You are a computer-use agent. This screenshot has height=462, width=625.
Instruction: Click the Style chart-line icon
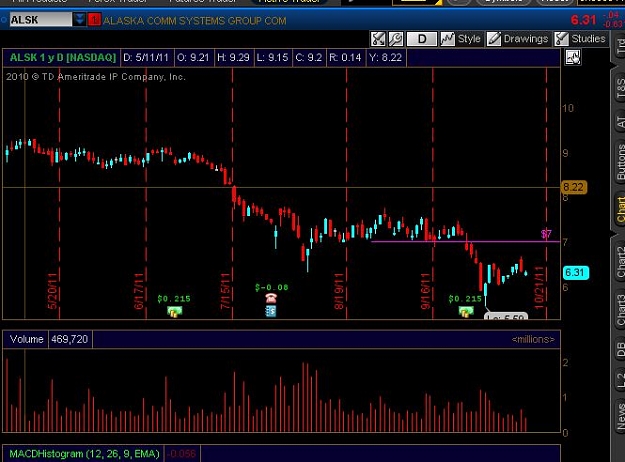pos(447,39)
